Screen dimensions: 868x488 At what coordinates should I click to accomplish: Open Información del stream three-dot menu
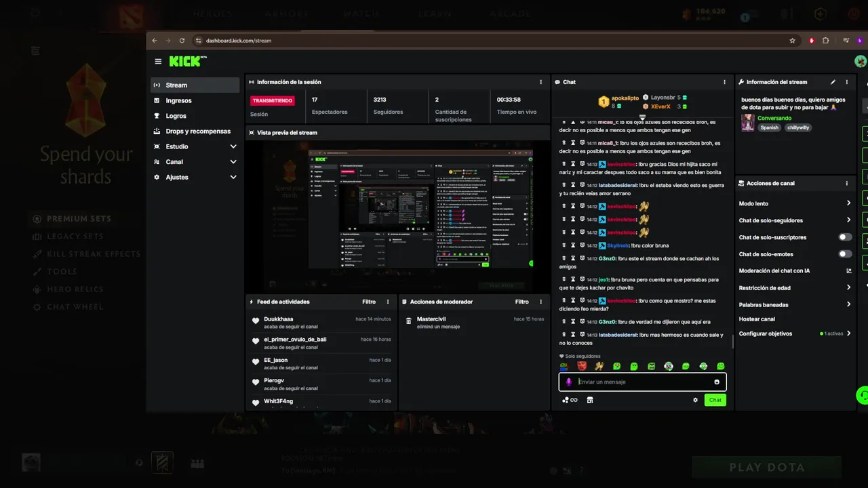(x=846, y=82)
